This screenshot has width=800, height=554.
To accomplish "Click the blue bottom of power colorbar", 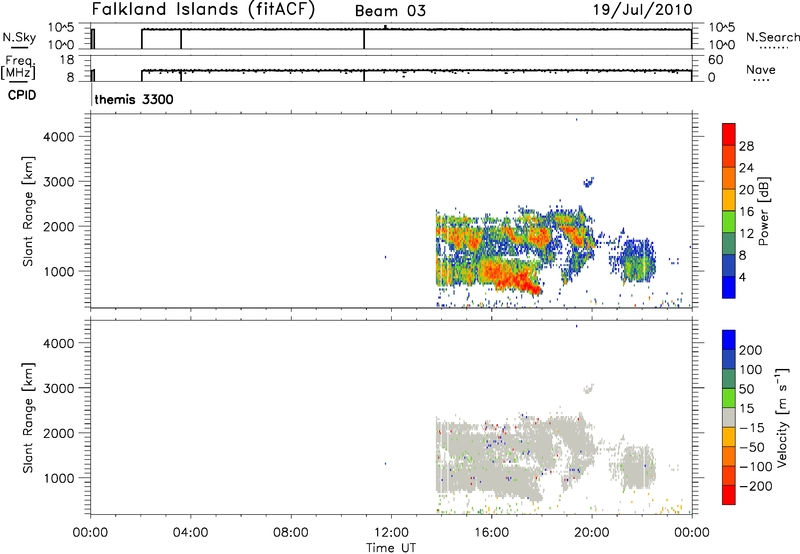I will pos(729,287).
